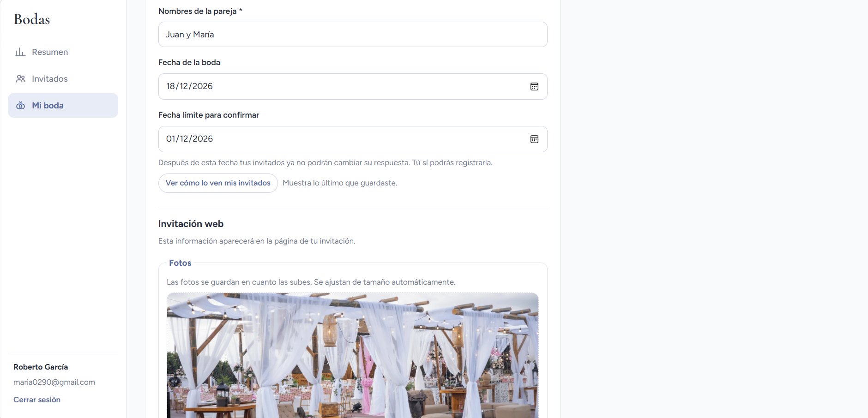Click the Resumen bar chart icon
Image resolution: width=868 pixels, height=418 pixels.
[20, 52]
